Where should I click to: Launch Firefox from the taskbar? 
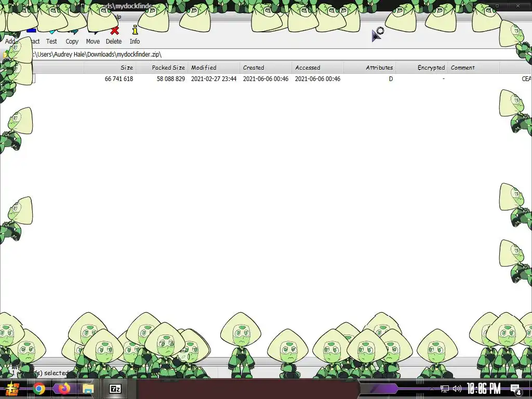[x=64, y=388]
